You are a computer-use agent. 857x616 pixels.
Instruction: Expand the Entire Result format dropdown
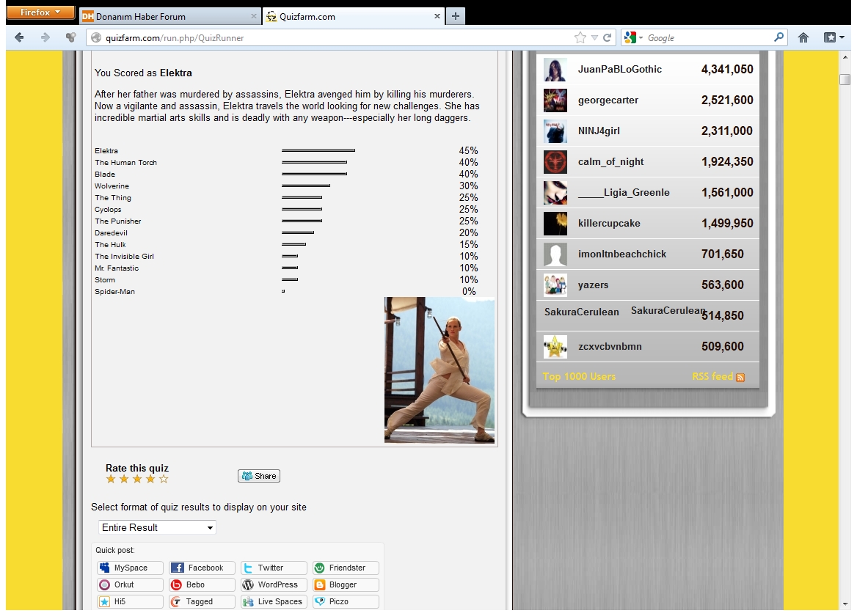click(157, 527)
